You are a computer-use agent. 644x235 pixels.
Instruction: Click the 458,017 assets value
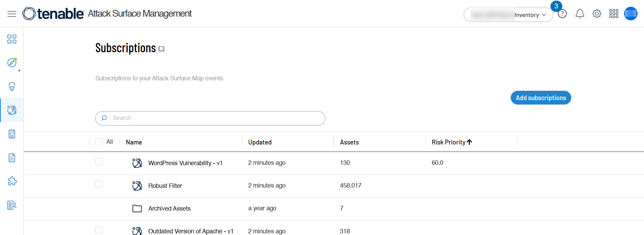[350, 185]
